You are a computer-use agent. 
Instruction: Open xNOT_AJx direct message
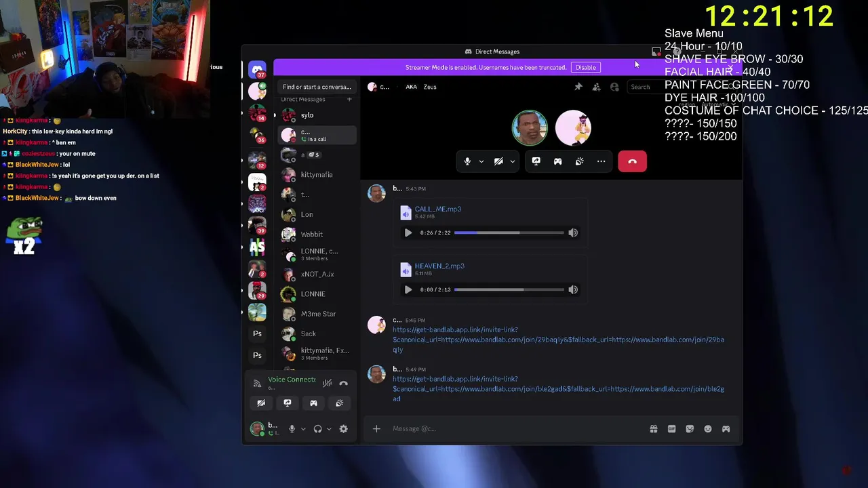317,274
